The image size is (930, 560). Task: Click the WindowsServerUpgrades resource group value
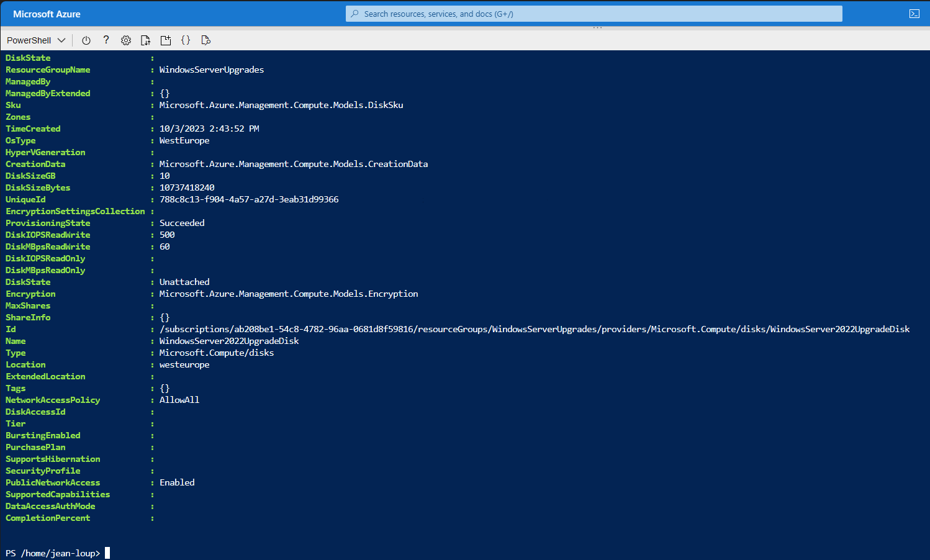point(212,70)
